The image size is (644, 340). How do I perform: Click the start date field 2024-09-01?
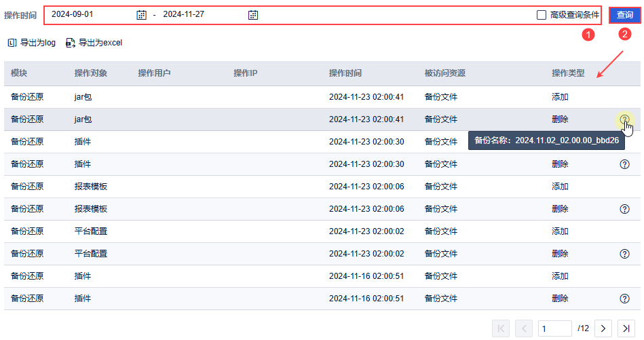(88, 15)
